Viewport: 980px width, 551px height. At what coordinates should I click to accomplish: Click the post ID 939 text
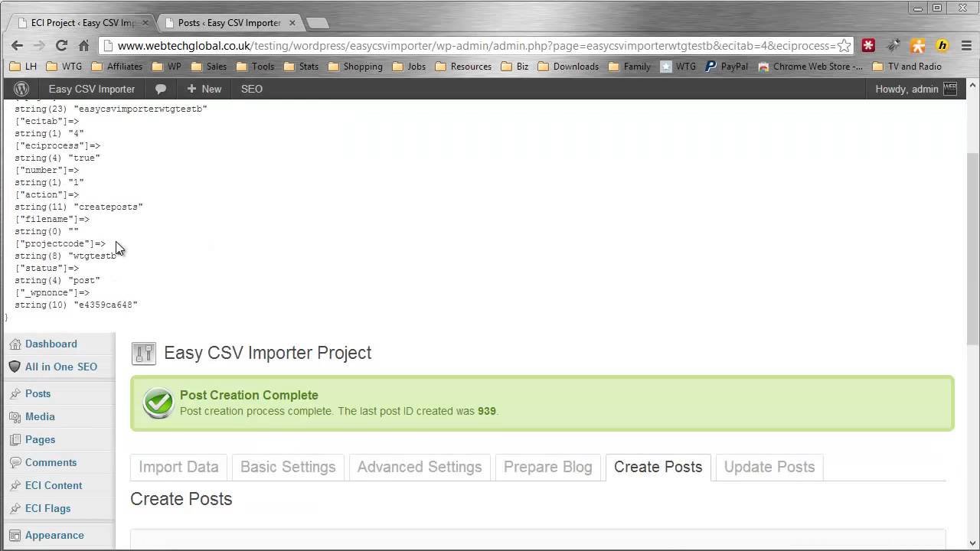pyautogui.click(x=486, y=411)
